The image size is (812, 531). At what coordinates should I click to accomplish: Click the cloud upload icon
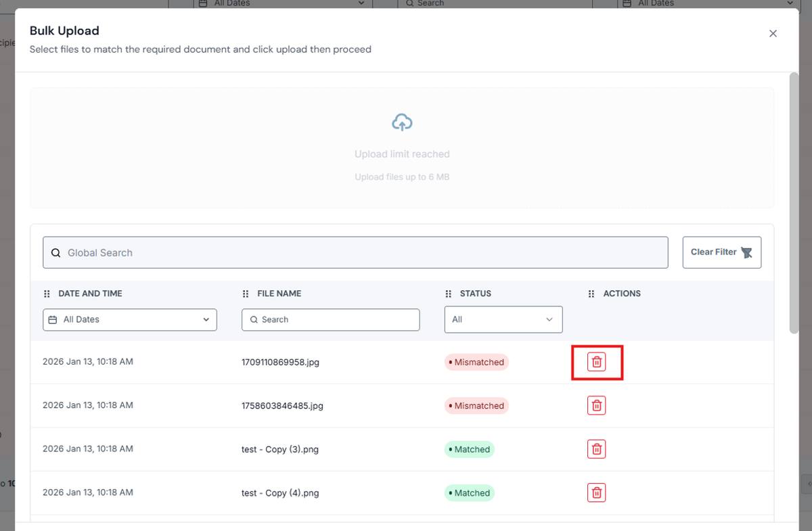[x=402, y=122]
